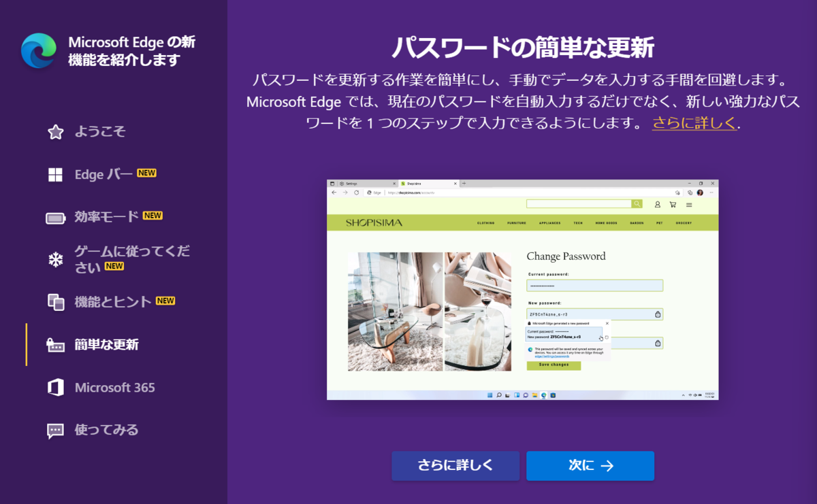
Task: Open 使ってみる in the sidebar
Action: point(107,430)
